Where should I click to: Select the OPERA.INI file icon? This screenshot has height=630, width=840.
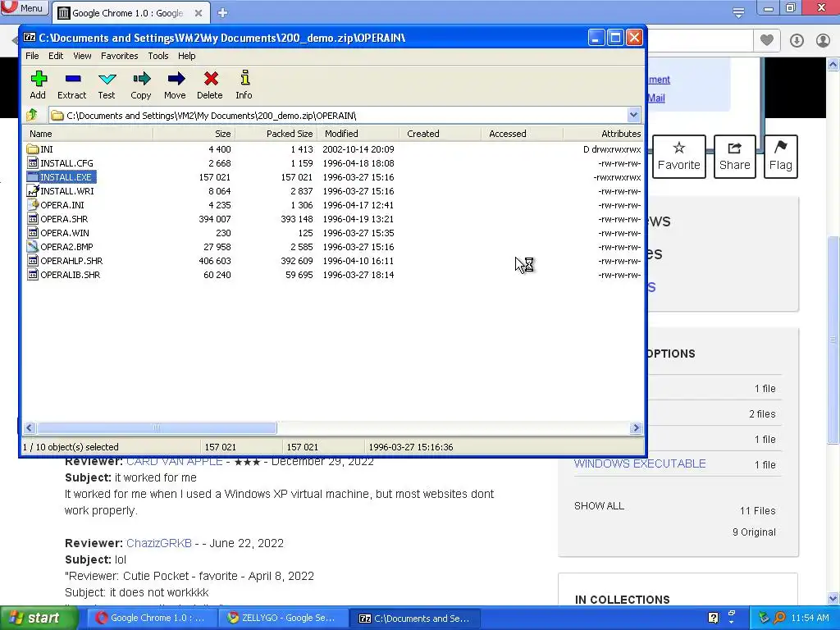(x=33, y=204)
